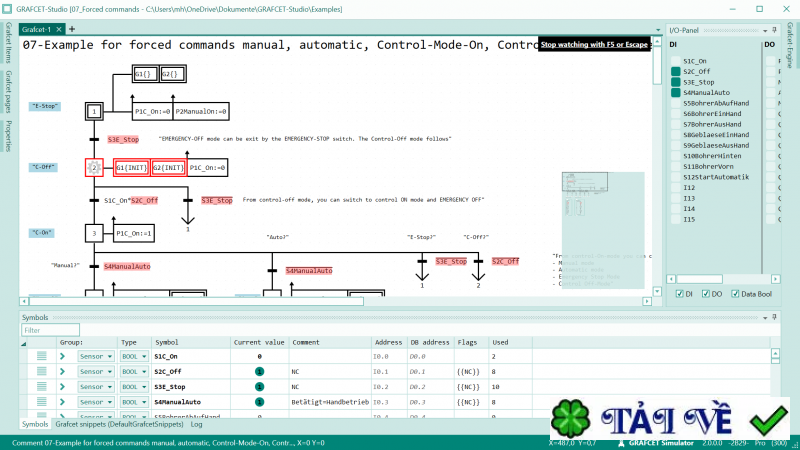Switch to the Log bottom tab
The height and width of the screenshot is (450, 800).
pyautogui.click(x=196, y=424)
